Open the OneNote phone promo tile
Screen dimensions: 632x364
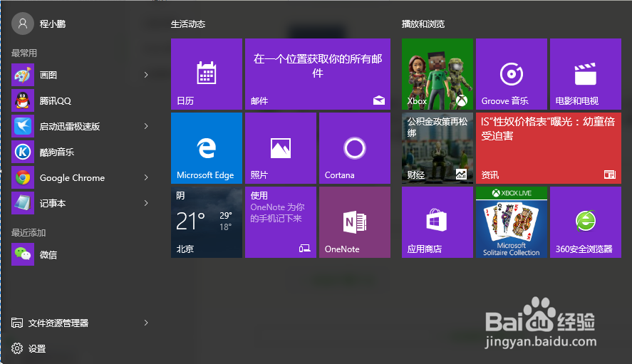coord(281,222)
